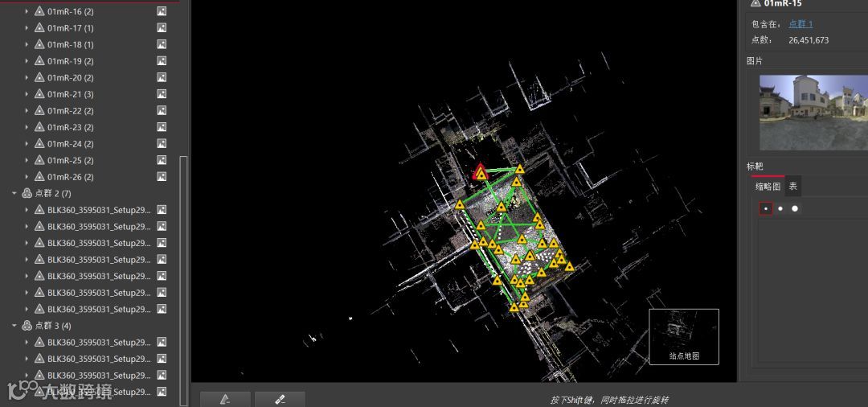Choose the largest target dot size
The height and width of the screenshot is (407, 868).
tap(795, 209)
